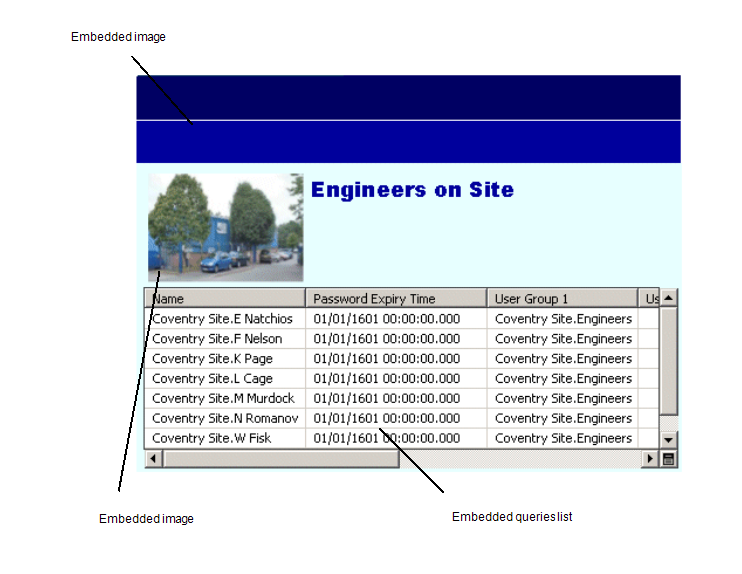
Task: Click the vertical scrollbar thumb
Action: coord(668,362)
